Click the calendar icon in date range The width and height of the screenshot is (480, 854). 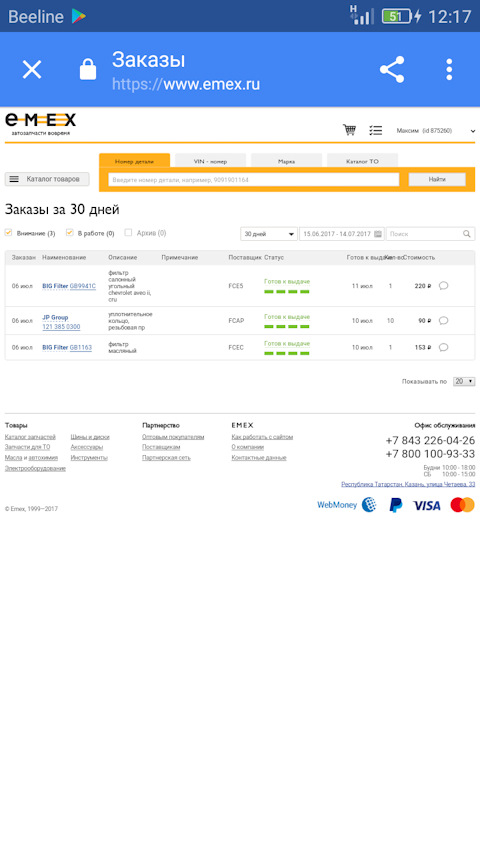(378, 234)
